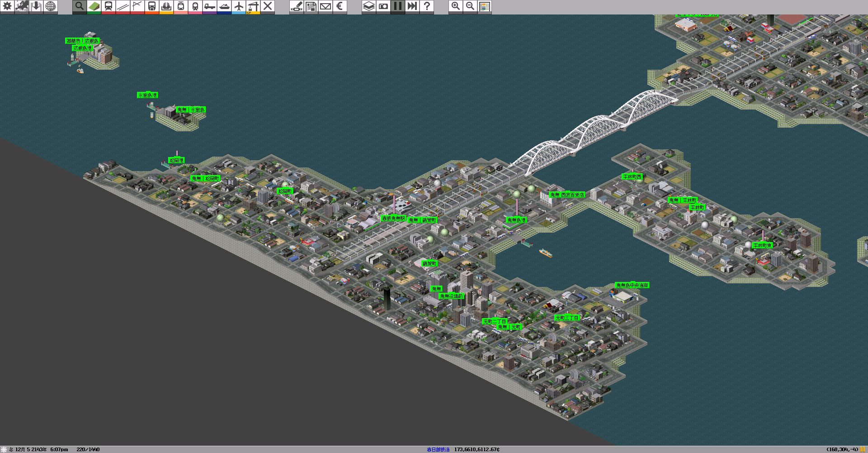Select the magnifier inspection tool
This screenshot has width=868, height=453.
80,7
